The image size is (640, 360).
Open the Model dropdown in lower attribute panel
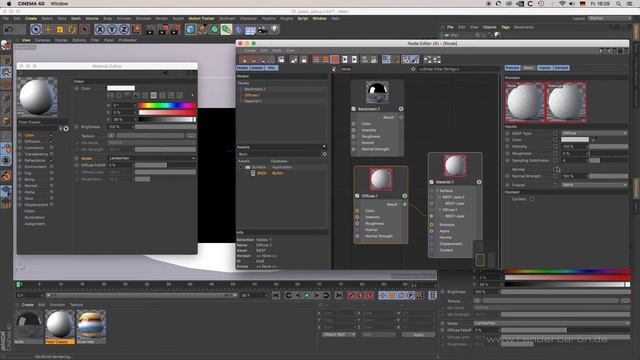pos(551,323)
